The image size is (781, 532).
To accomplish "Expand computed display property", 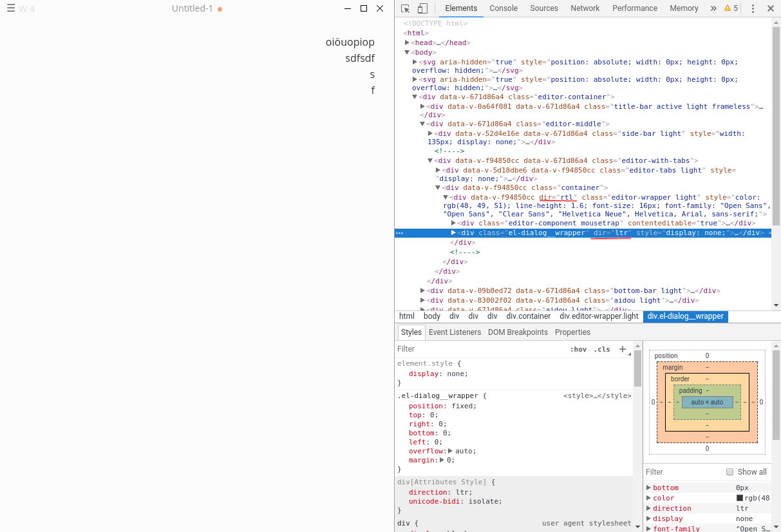I will point(649,518).
